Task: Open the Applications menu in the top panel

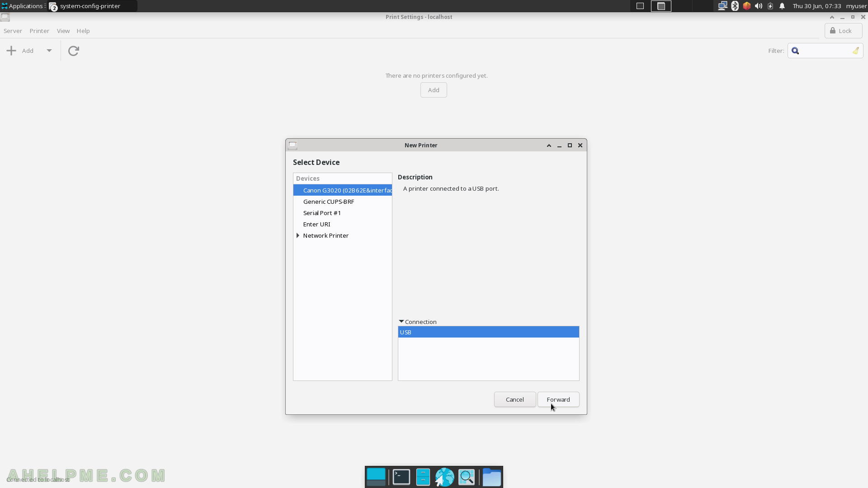Action: (23, 6)
